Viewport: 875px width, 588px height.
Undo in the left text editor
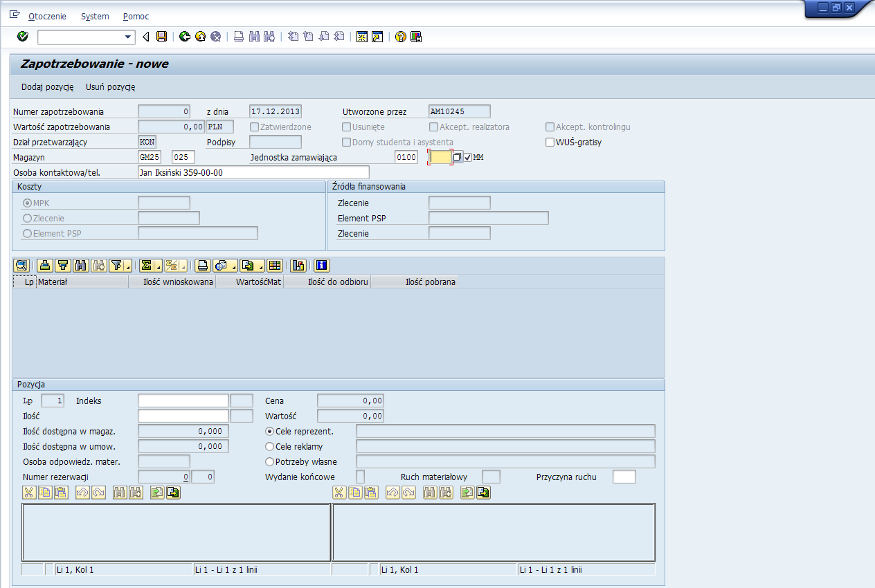82,493
